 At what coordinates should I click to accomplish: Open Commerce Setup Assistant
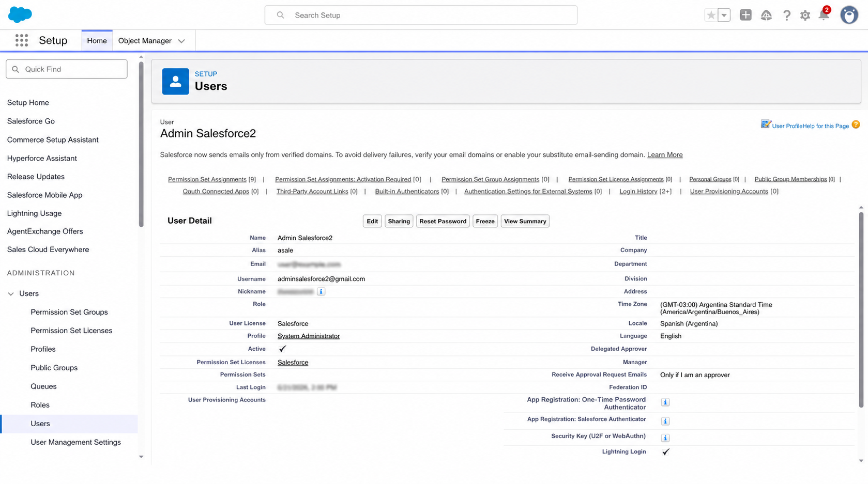click(x=53, y=139)
